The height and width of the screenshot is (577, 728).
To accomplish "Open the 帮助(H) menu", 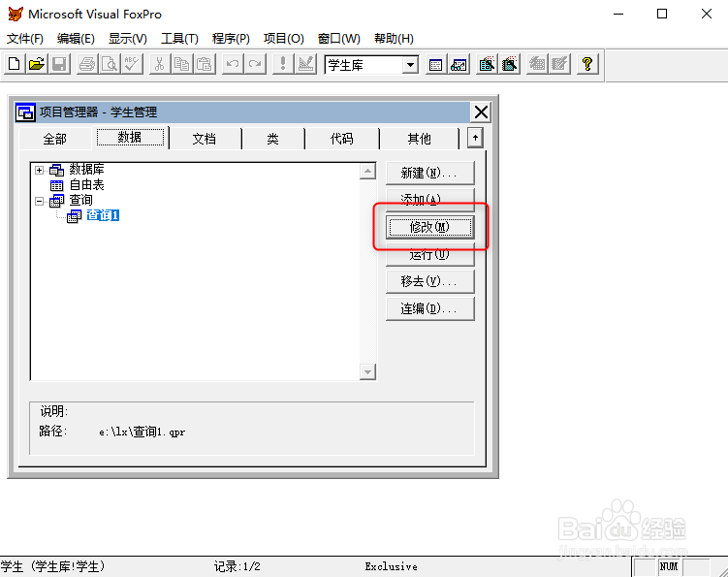I will click(394, 39).
